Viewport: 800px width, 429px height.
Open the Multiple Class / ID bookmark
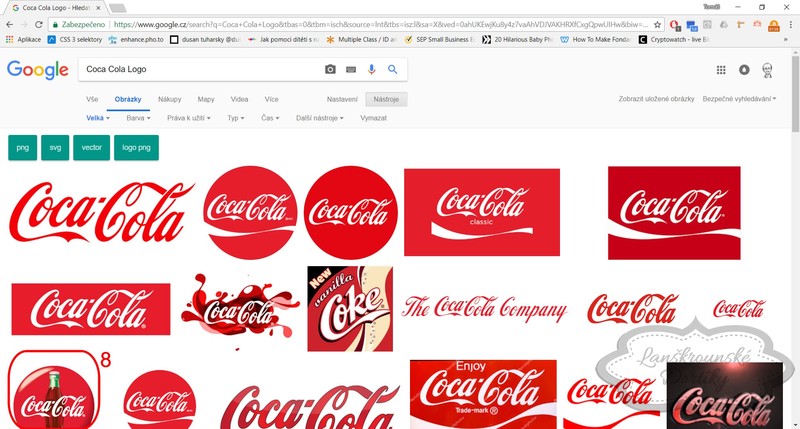361,39
